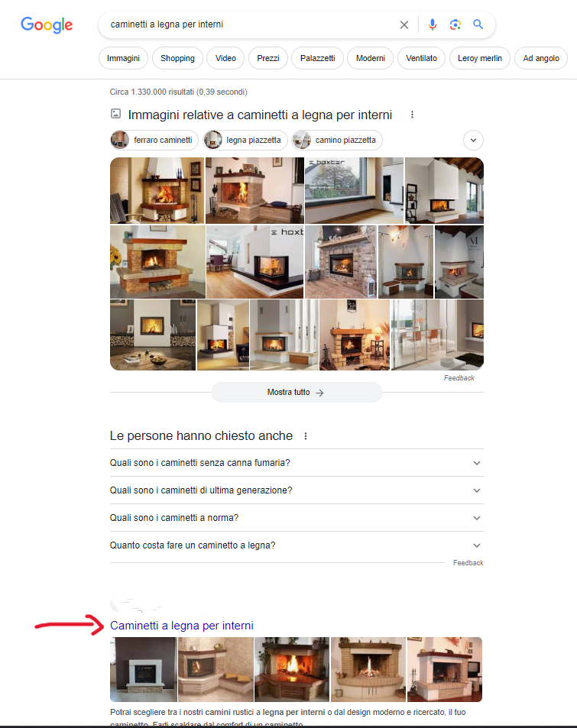
Task: Open the 'Caminetti a legna per interni' result link
Action: [182, 626]
